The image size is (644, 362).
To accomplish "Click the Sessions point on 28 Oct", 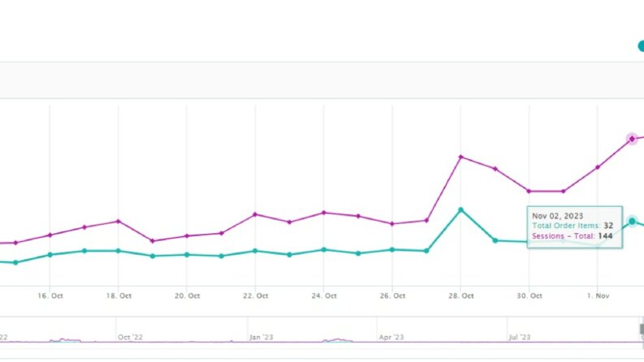I will click(460, 157).
